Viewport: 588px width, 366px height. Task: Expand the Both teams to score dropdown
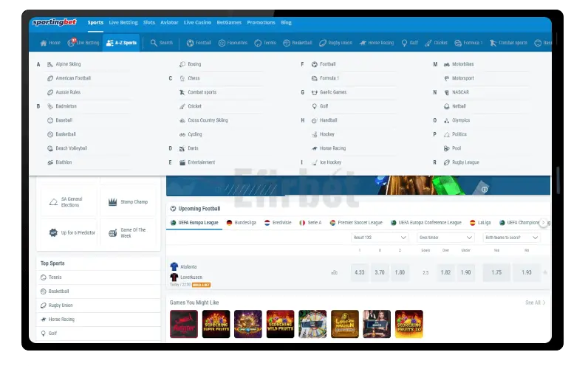tap(511, 238)
